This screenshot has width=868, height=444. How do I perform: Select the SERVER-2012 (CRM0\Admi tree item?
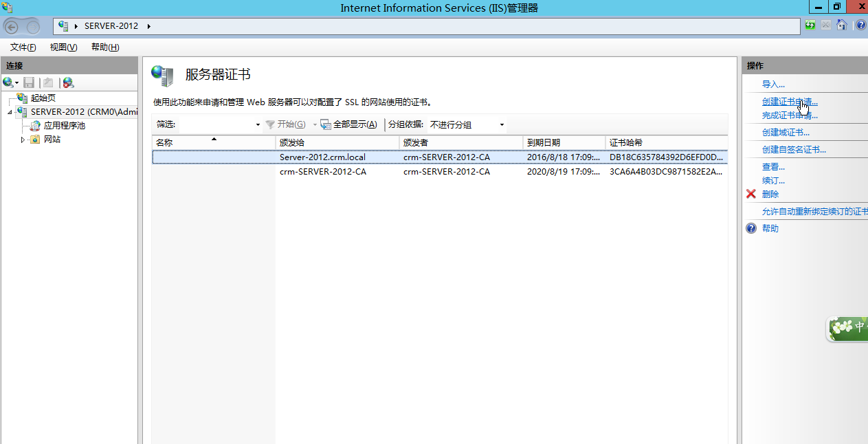coord(84,112)
